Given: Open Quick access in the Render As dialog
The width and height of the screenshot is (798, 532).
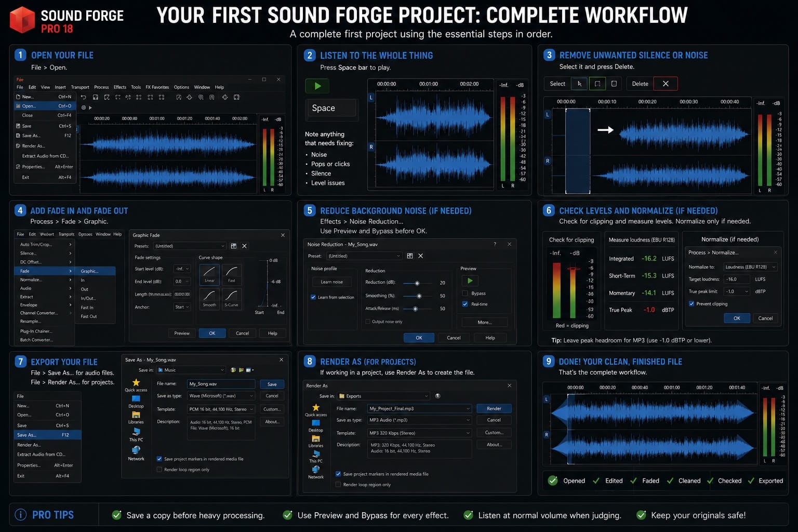Looking at the screenshot, I should click(316, 410).
